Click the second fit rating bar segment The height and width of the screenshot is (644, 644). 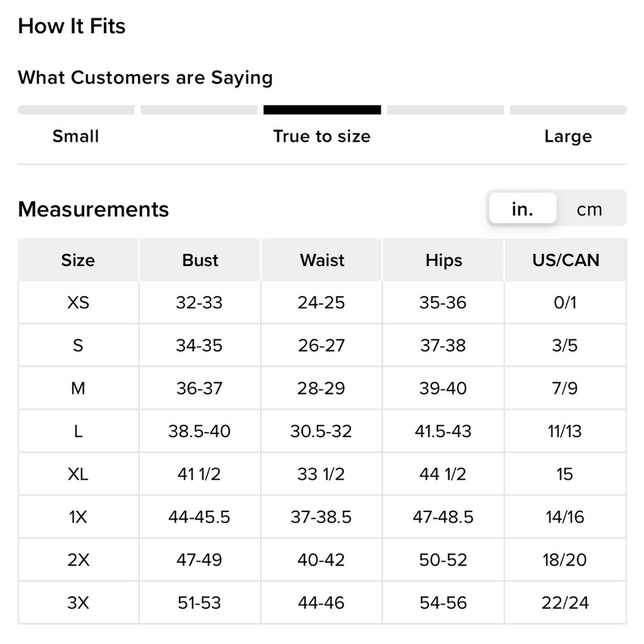click(x=199, y=110)
